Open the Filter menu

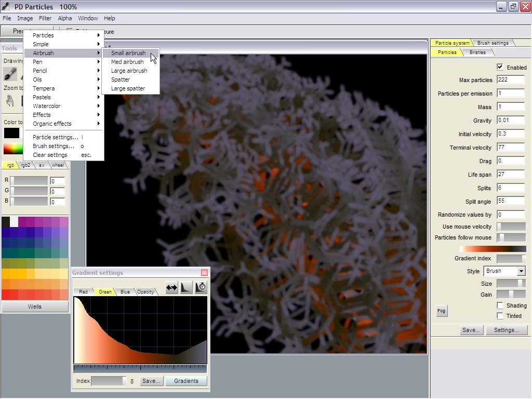pos(45,18)
